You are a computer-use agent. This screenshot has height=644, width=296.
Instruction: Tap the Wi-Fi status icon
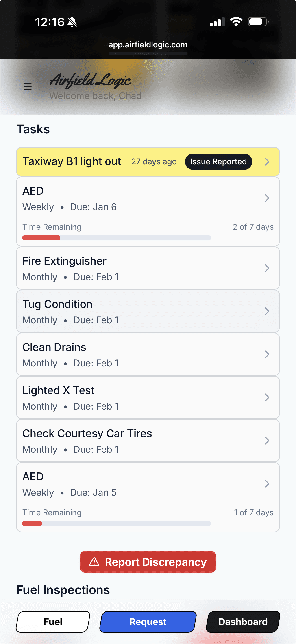tap(236, 22)
